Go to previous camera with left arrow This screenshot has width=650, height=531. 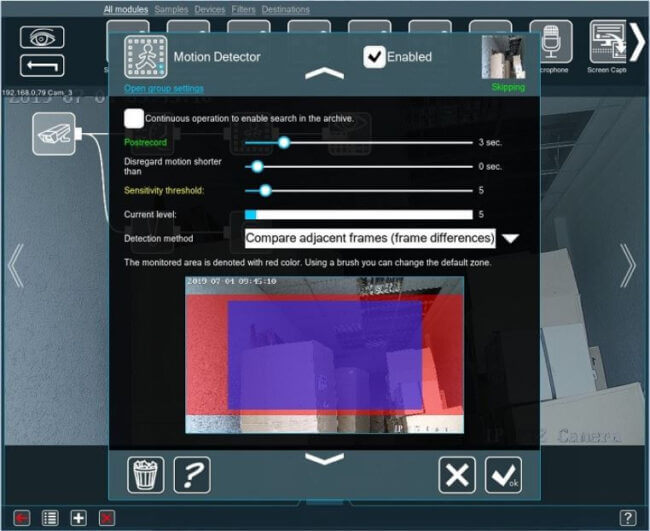16,265
